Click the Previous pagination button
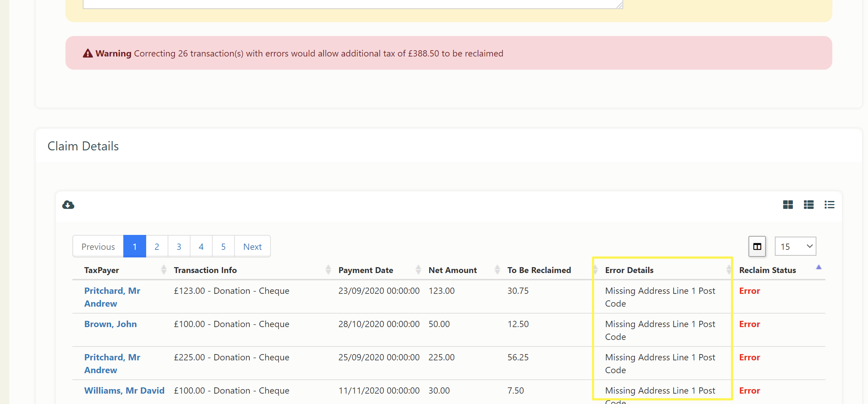Viewport: 868px width, 404px height. pyautogui.click(x=98, y=247)
